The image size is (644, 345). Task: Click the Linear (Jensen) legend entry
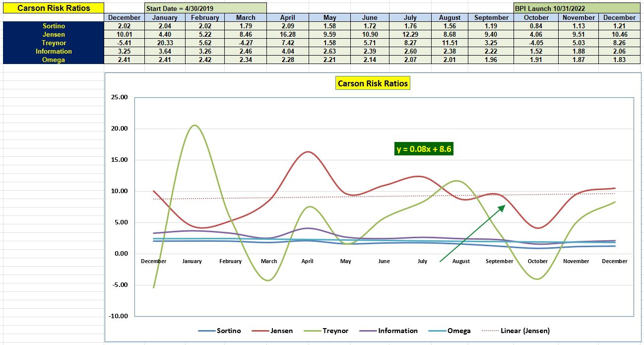[515, 331]
